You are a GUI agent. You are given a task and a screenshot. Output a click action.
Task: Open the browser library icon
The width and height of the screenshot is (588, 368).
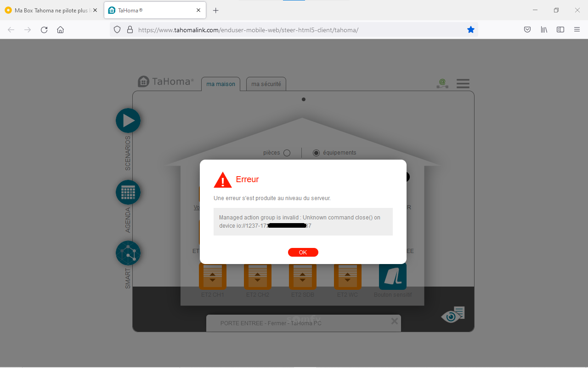click(x=544, y=30)
